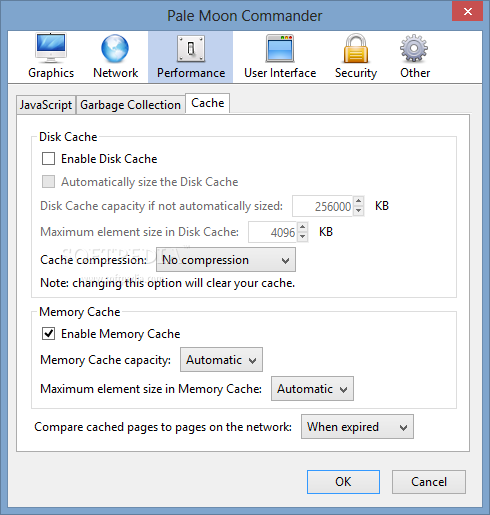Open Maximum element size in Memory Cache dropdown
This screenshot has width=490, height=515.
312,389
